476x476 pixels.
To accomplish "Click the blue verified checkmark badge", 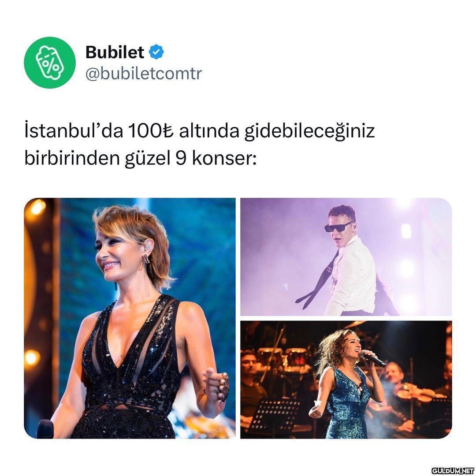I will point(156,52).
